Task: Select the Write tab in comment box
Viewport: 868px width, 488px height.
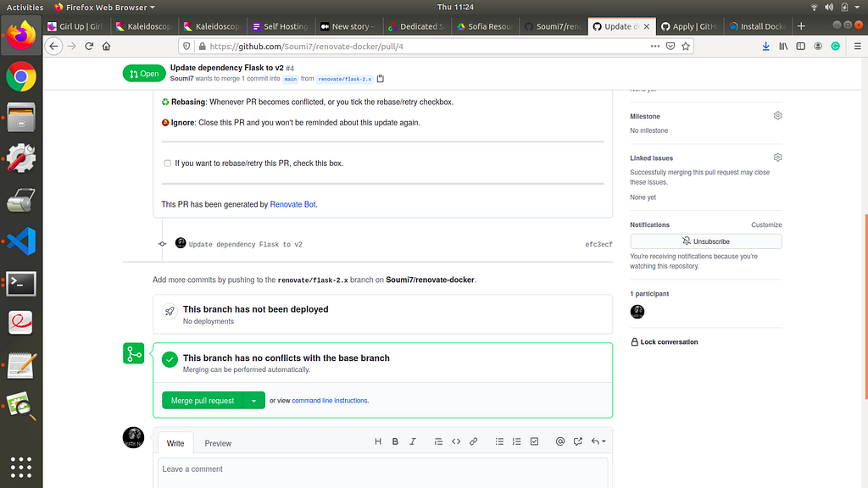Action: tap(175, 443)
